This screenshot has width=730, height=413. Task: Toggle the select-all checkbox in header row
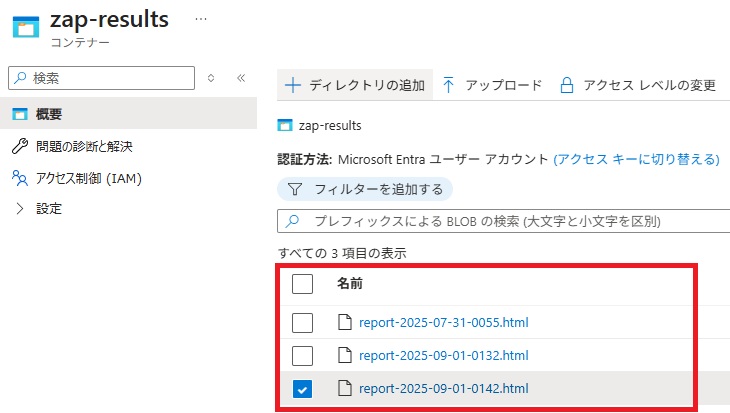(302, 284)
